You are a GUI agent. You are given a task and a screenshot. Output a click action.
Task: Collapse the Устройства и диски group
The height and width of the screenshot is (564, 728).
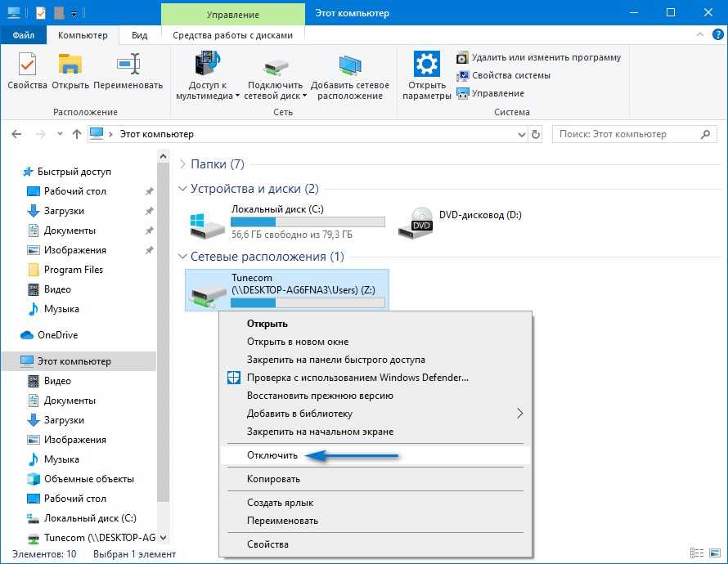pyautogui.click(x=183, y=189)
